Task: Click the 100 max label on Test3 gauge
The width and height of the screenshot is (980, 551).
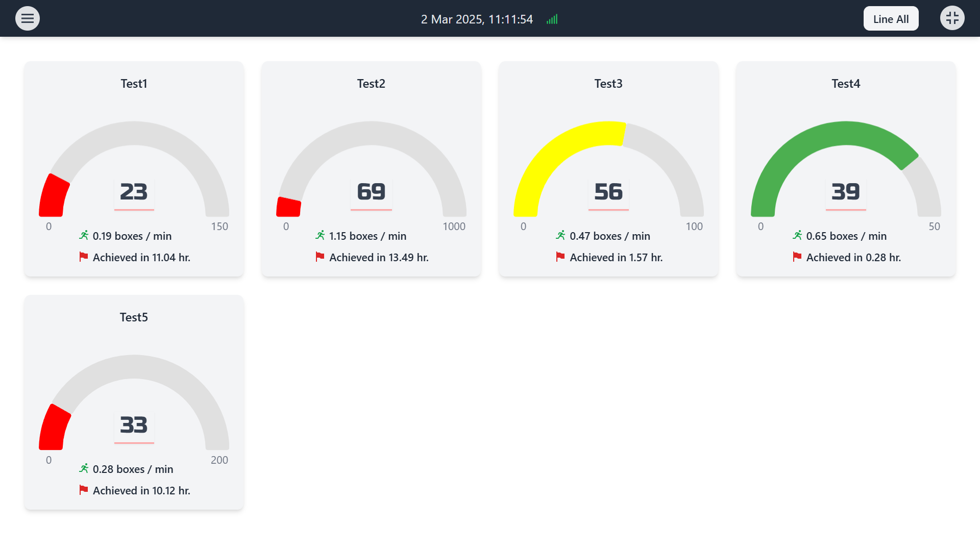Action: point(694,227)
